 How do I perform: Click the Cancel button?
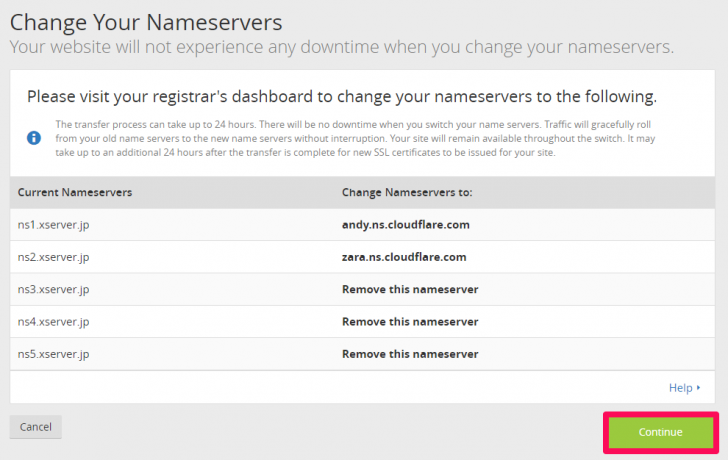click(36, 427)
